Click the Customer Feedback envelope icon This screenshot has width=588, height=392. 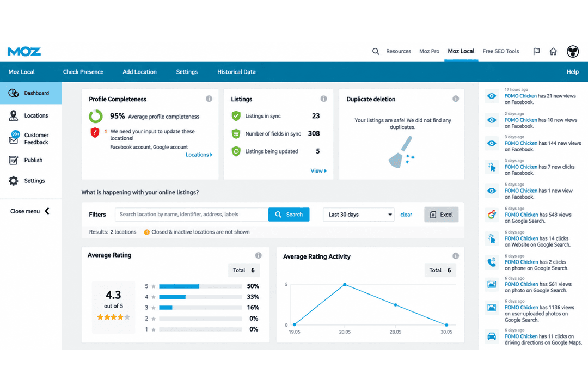(x=14, y=138)
